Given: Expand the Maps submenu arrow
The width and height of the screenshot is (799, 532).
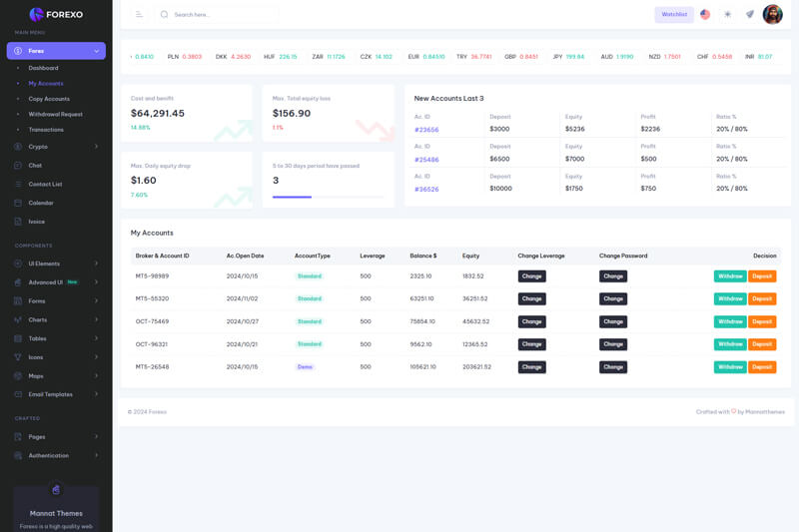Looking at the screenshot, I should pos(96,375).
